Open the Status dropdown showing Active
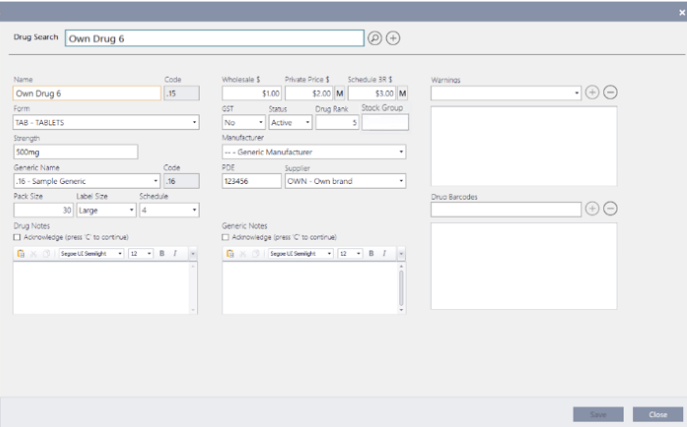The height and width of the screenshot is (427, 687). (x=290, y=123)
